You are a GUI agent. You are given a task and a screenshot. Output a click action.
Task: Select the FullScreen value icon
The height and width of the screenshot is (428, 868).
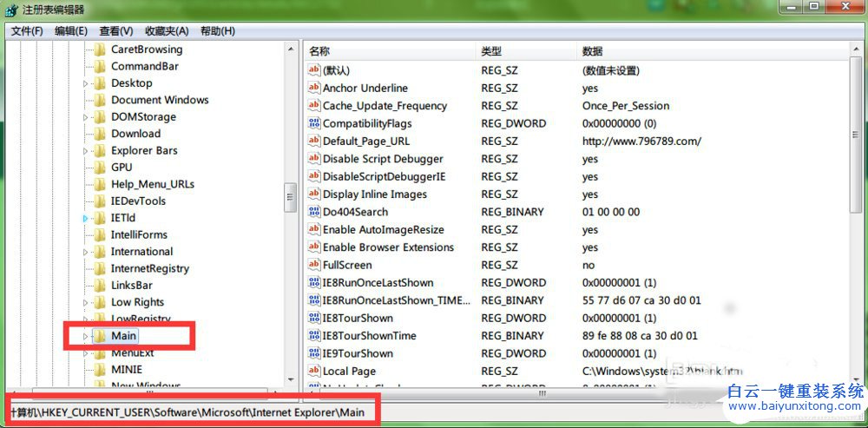314,265
